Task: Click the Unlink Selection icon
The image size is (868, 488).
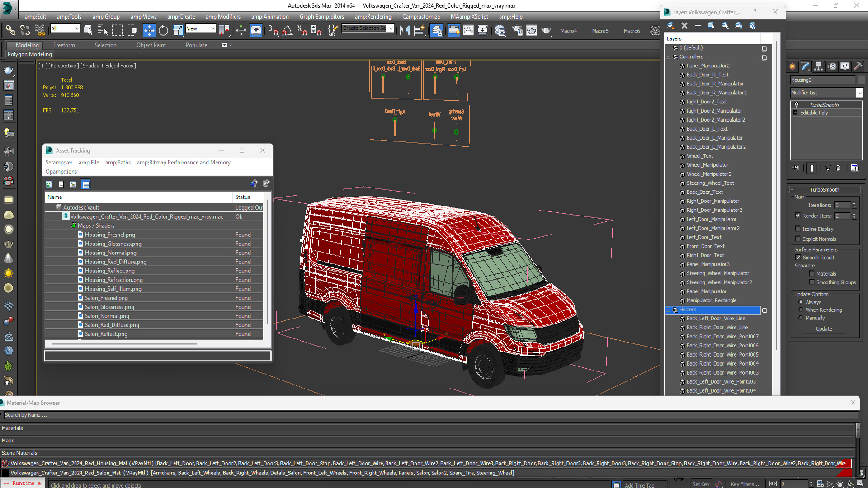Action: [x=25, y=30]
